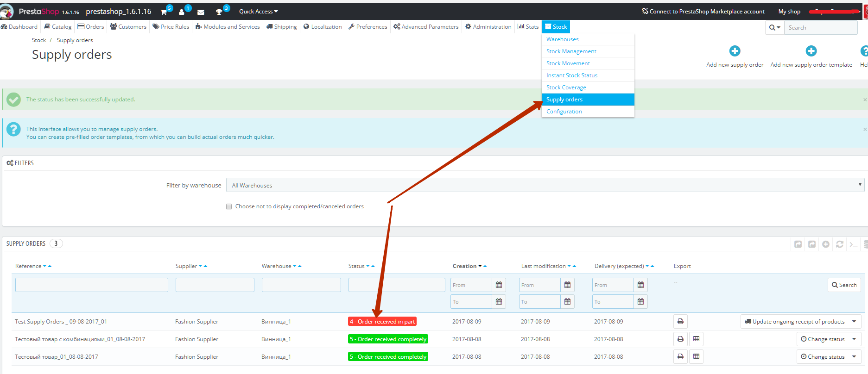Toggle hiding completed/canceled orders checkbox
Image resolution: width=868 pixels, height=374 pixels.
[x=229, y=206]
